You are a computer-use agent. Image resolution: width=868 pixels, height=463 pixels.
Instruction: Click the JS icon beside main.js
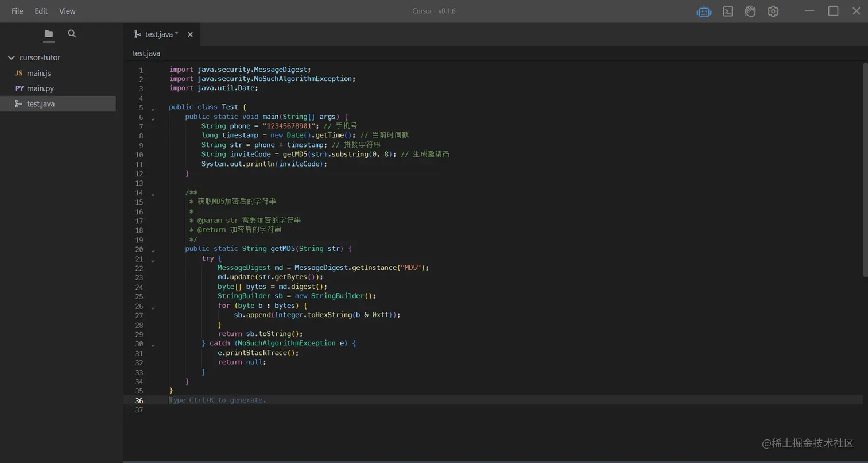click(x=19, y=73)
